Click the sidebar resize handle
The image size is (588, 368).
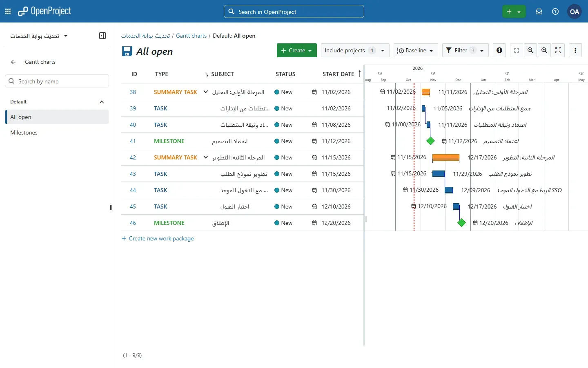coord(111,207)
